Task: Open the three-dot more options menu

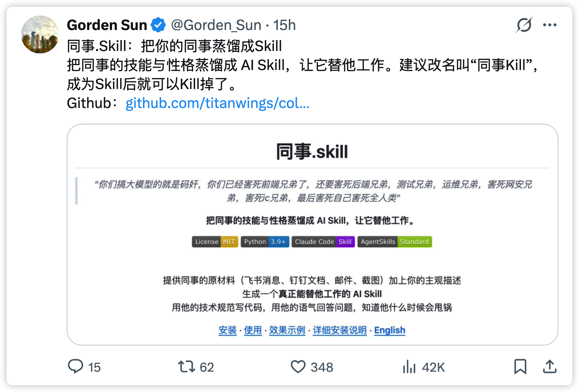Action: coord(549,25)
